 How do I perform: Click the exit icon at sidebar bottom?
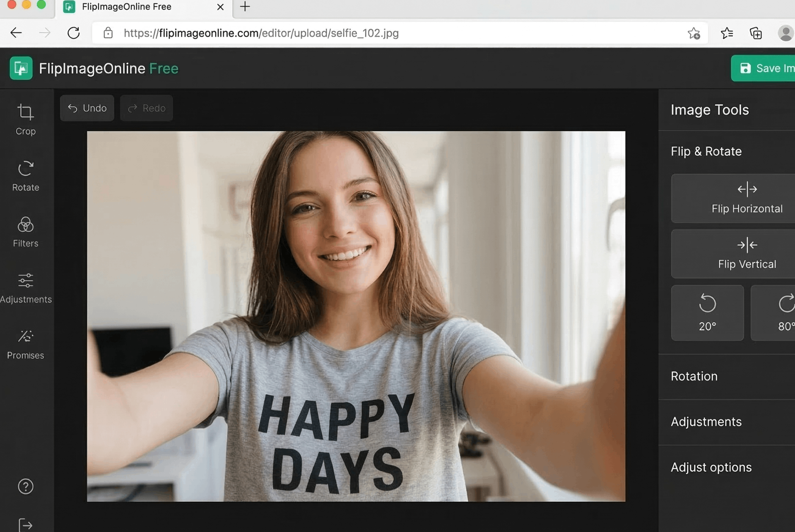click(25, 525)
